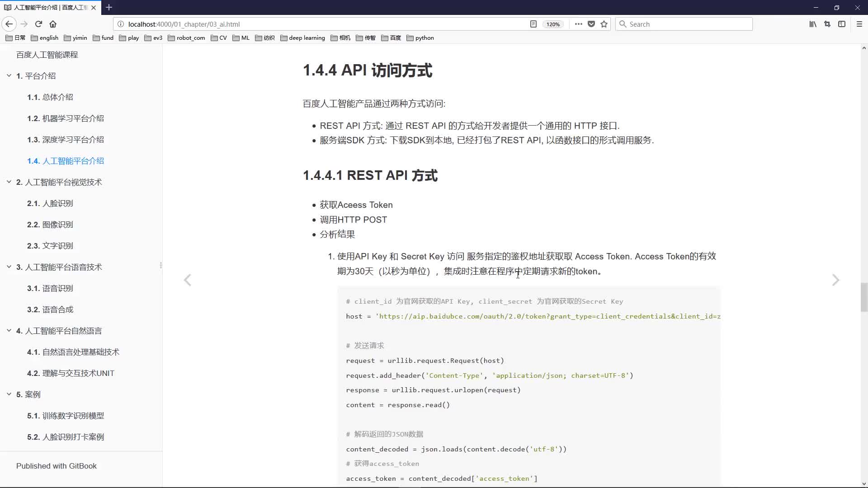
Task: Collapse chapter 5 案例 chevron
Action: (x=9, y=394)
